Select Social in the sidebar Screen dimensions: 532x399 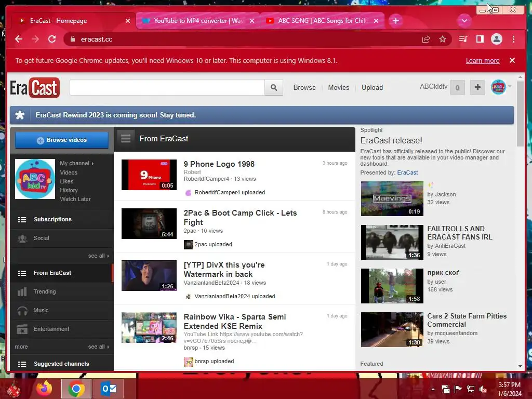click(x=62, y=238)
